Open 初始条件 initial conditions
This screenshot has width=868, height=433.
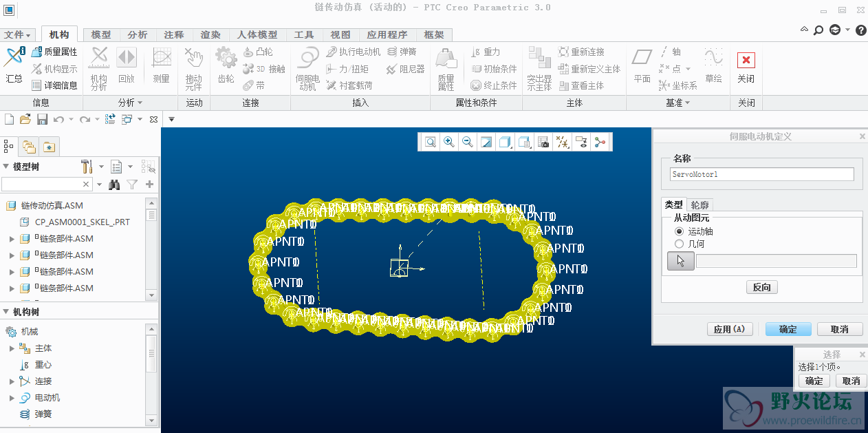pyautogui.click(x=494, y=69)
